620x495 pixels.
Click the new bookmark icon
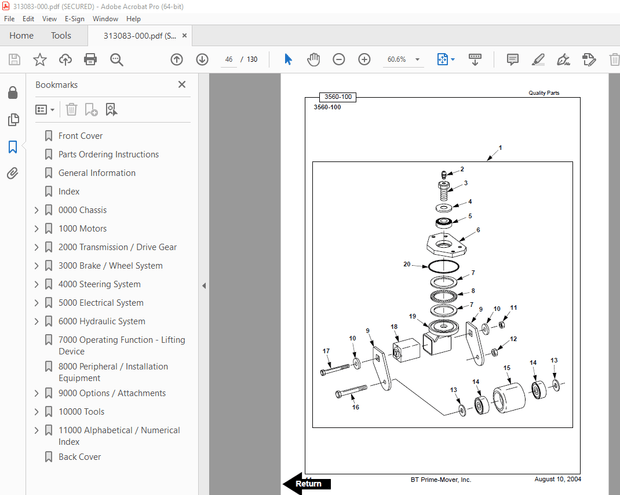[x=91, y=110]
